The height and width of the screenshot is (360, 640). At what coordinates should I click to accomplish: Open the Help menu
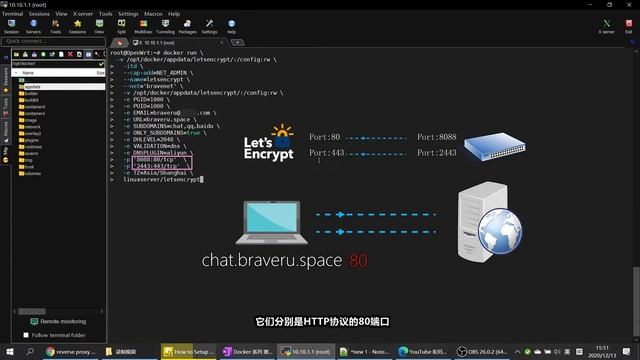pyautogui.click(x=174, y=14)
